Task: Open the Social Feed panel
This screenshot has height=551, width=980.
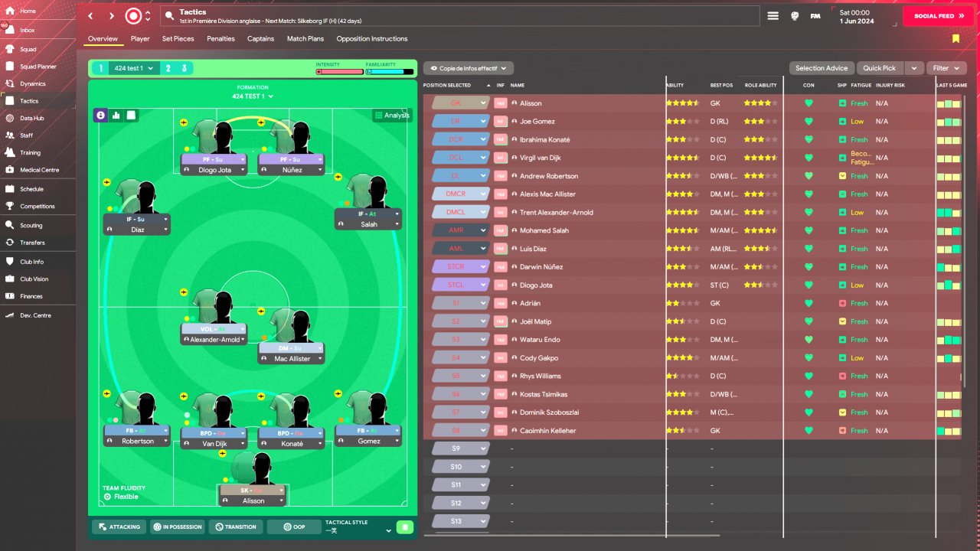Action: 938,16
